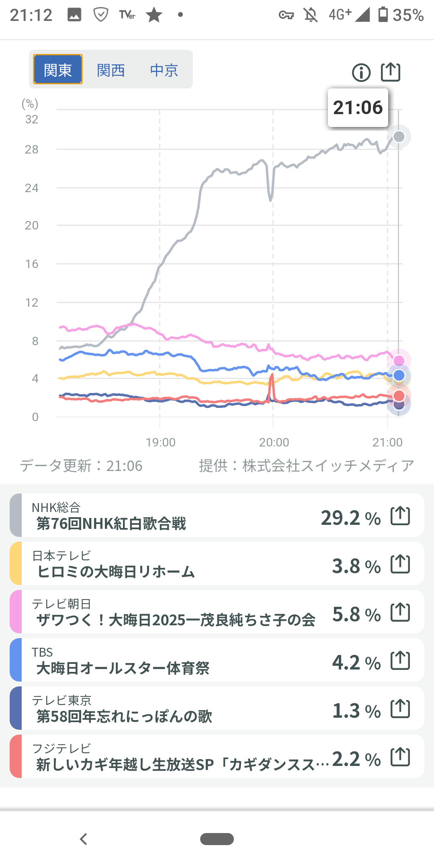Select the 関東 region tab
The image size is (434, 868).
[x=58, y=70]
